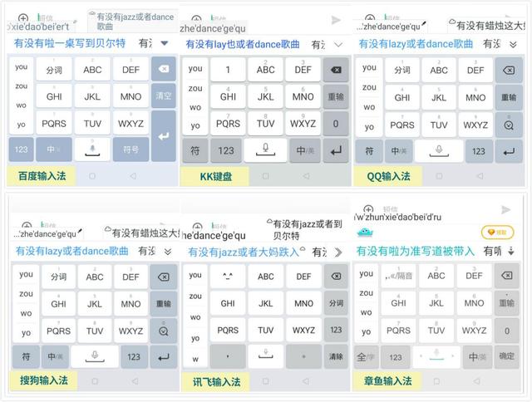Tap emoji search key on Sogou keyboard
The image size is (532, 402).
[164, 331]
